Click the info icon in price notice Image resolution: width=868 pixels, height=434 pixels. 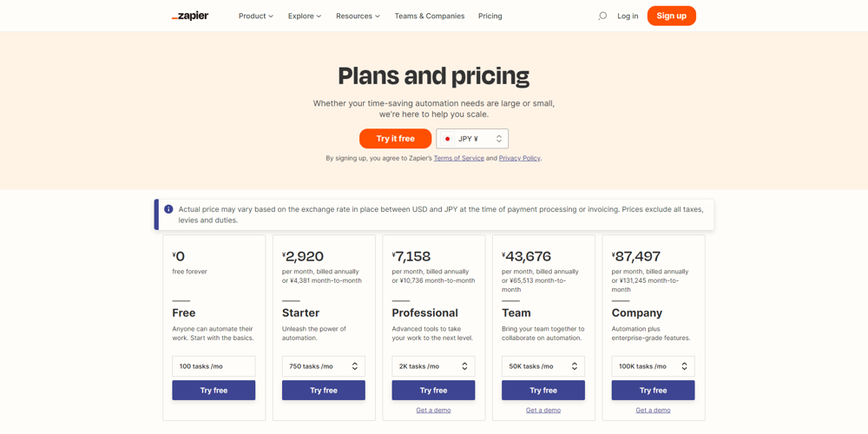point(168,209)
